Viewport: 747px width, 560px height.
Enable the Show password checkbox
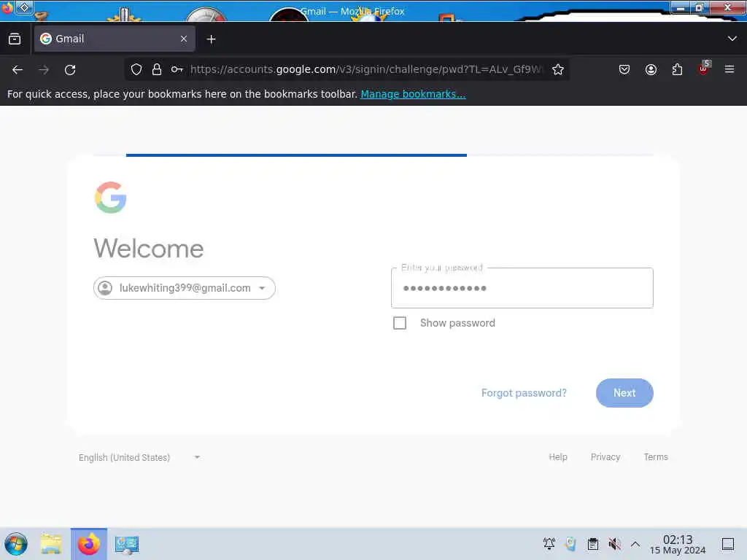click(400, 323)
